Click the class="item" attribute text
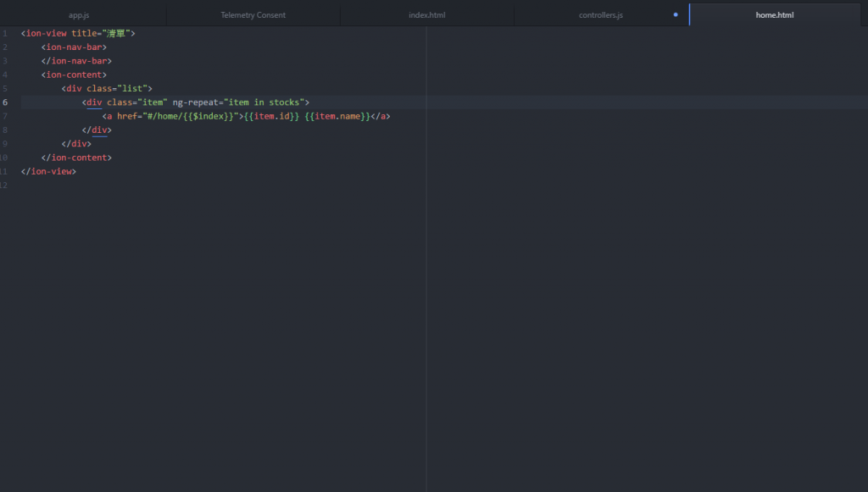Viewport: 868px width, 492px height. pyautogui.click(x=136, y=102)
